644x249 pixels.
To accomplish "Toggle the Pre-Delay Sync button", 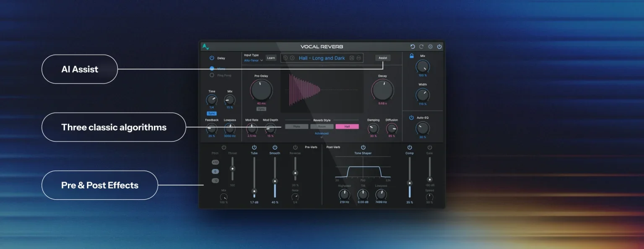I will tap(261, 109).
